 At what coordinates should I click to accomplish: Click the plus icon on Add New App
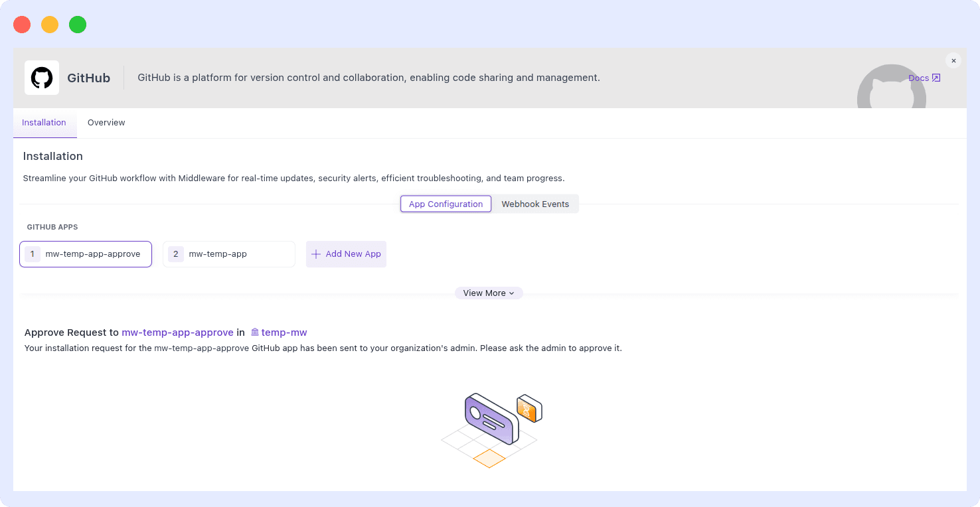coord(315,254)
